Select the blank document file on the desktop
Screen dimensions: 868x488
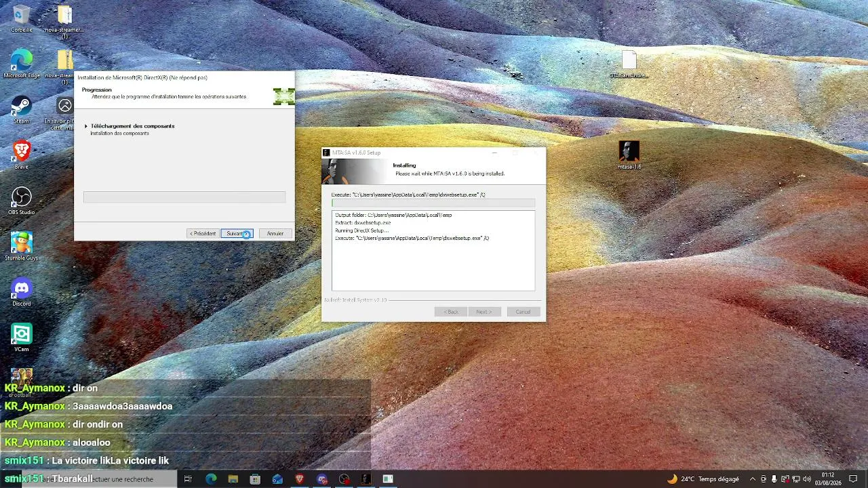coord(629,64)
